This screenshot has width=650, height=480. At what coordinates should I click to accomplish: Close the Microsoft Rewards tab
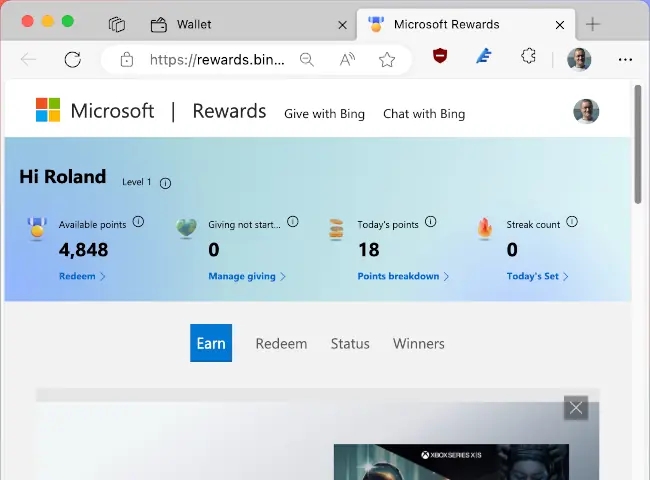point(560,25)
